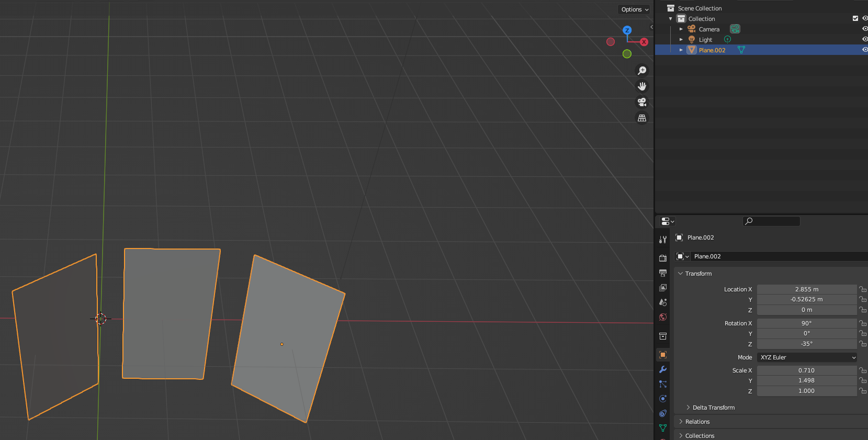Switch perspective/orthographic with the grid icon
This screenshot has height=440, width=868.
pos(642,118)
